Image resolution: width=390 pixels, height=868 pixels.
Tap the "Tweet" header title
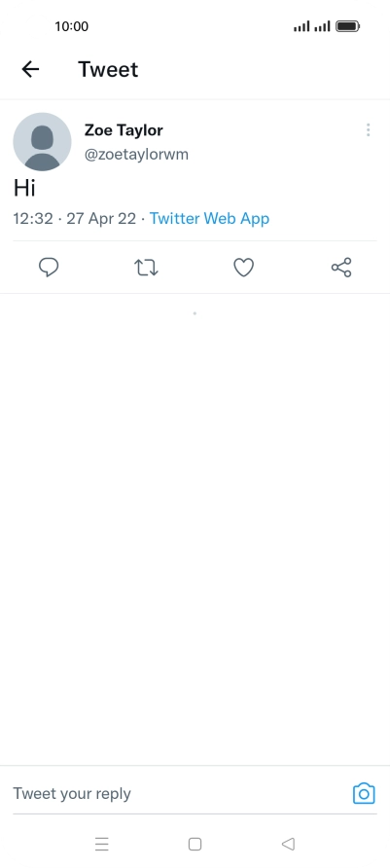point(108,69)
